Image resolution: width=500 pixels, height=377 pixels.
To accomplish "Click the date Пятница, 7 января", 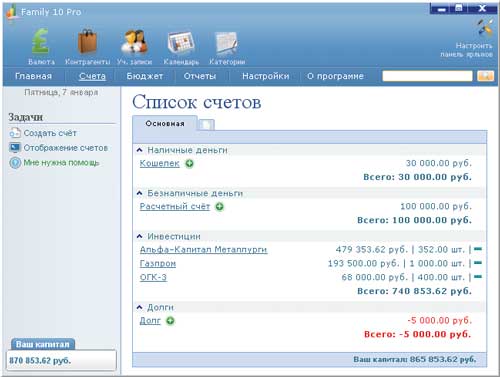I will click(61, 92).
